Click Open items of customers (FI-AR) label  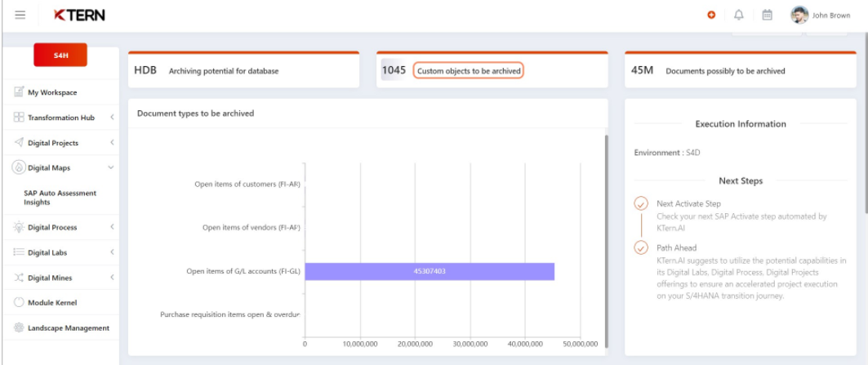pyautogui.click(x=247, y=185)
